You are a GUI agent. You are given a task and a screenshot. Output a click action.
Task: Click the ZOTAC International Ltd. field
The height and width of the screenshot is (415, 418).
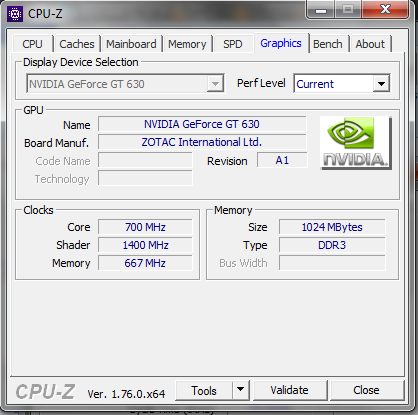(x=202, y=142)
